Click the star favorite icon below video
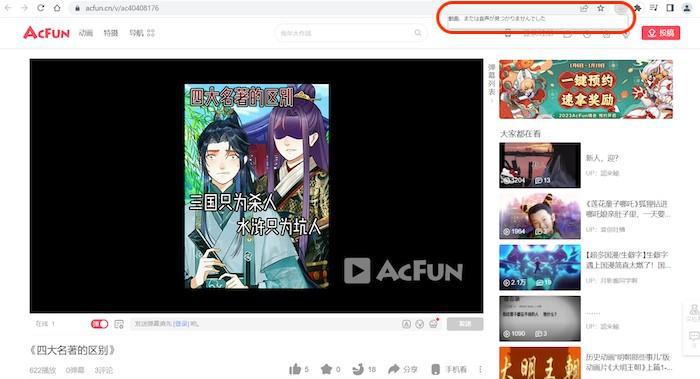Viewport: 700px width, 379px height. (x=326, y=369)
